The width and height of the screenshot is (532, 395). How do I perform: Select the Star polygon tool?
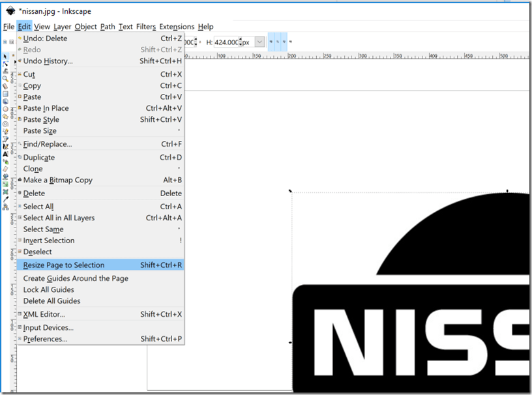(x=6, y=116)
